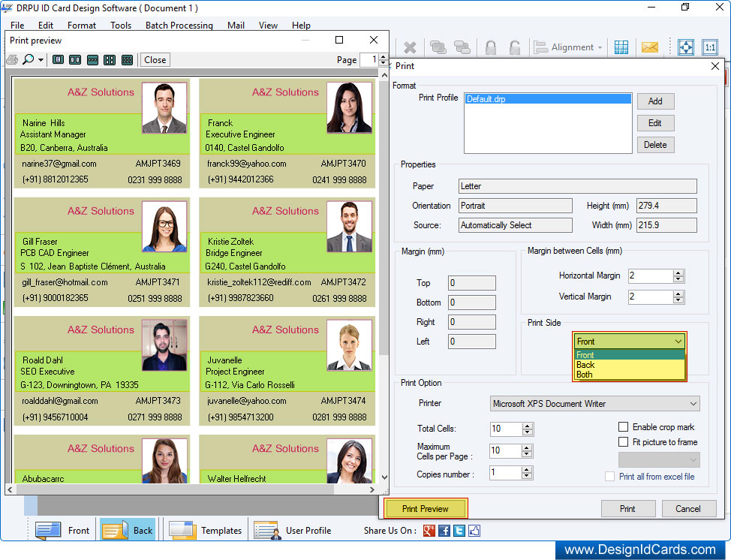Click Delete print profile button
This screenshot has width=731, height=560.
click(x=655, y=145)
